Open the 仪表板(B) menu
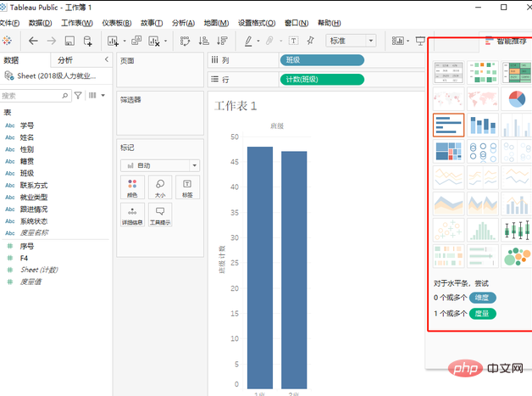Screen dimensions: 532x396 [117, 23]
